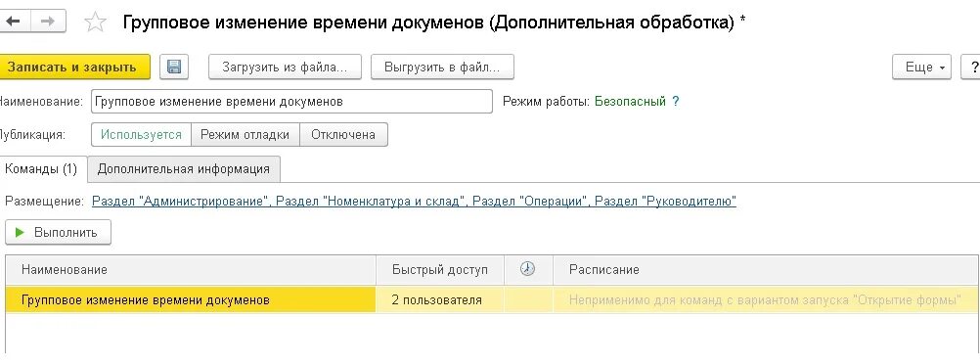The width and height of the screenshot is (980, 364).
Task: Set publication to Отключена
Action: pyautogui.click(x=343, y=134)
